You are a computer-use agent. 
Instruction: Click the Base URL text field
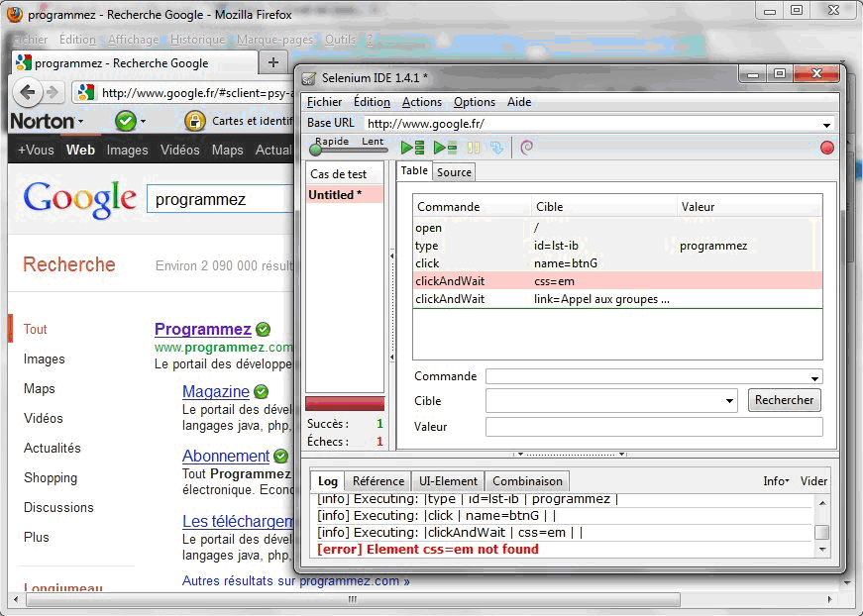tap(593, 125)
